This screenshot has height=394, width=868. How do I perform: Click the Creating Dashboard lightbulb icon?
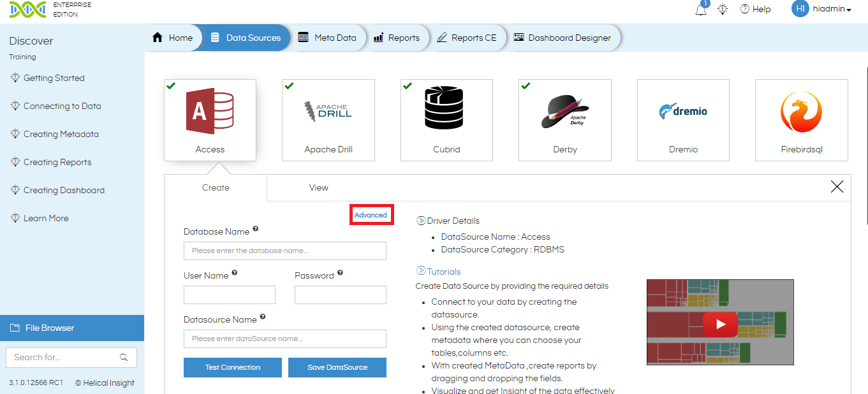15,190
